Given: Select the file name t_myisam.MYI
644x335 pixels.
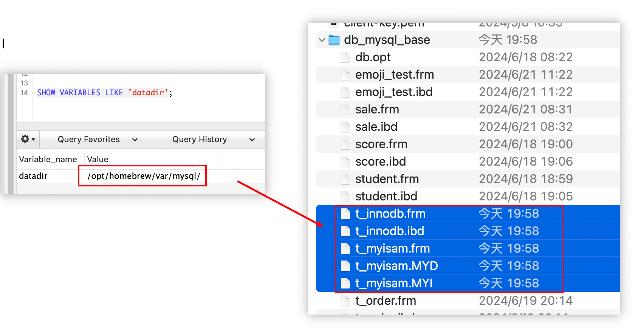Looking at the screenshot, I should pos(394,283).
